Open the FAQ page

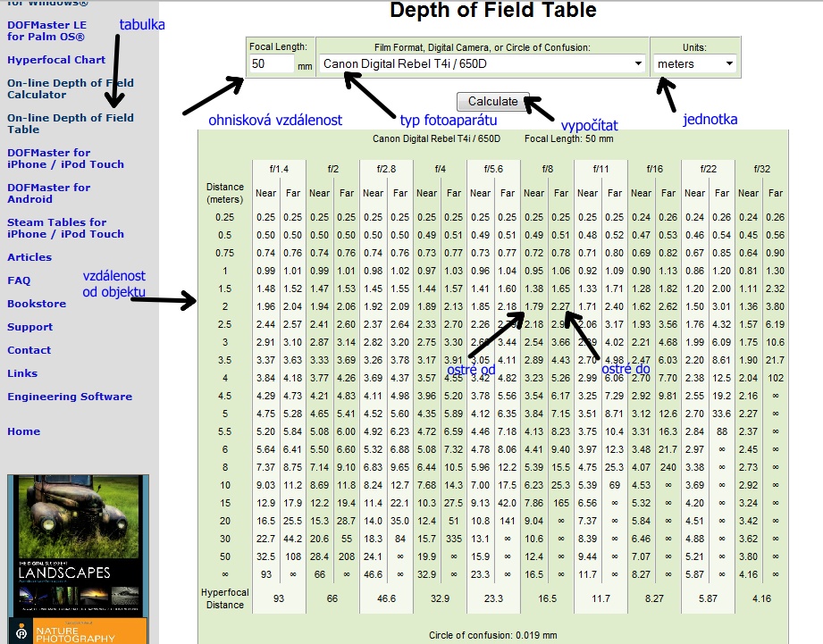point(19,280)
